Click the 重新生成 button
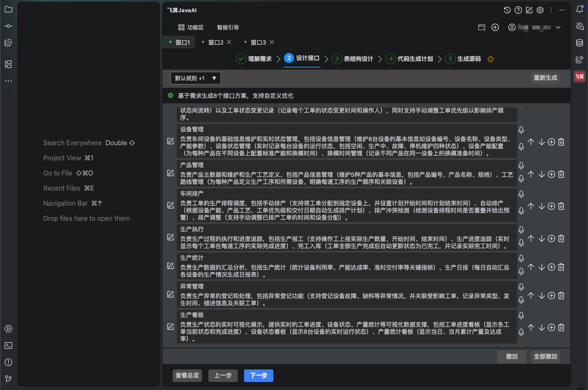This screenshot has width=588, height=390. (545, 78)
